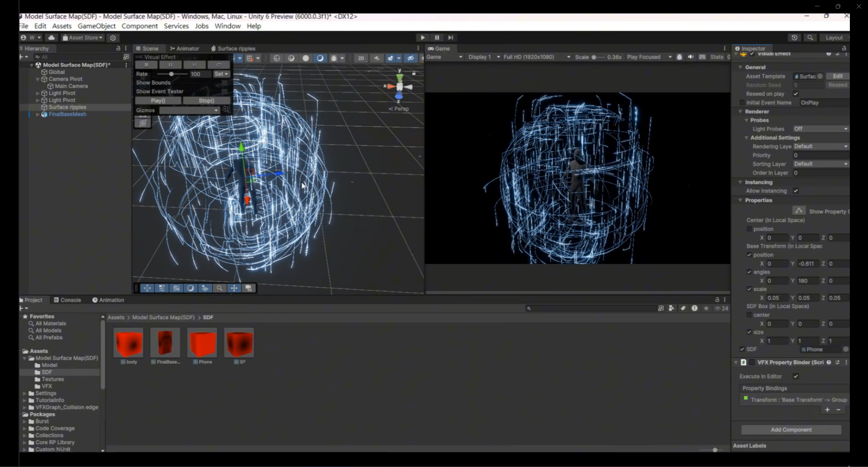Switch to the Animator tab
This screenshot has width=868, height=467.
(x=184, y=48)
